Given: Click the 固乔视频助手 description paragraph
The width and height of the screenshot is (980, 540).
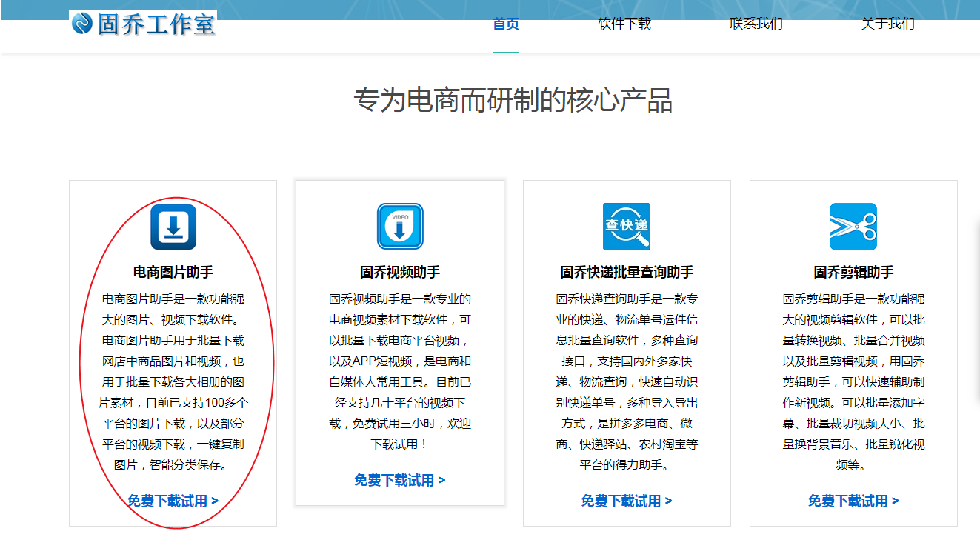Looking at the screenshot, I should pos(400,372).
